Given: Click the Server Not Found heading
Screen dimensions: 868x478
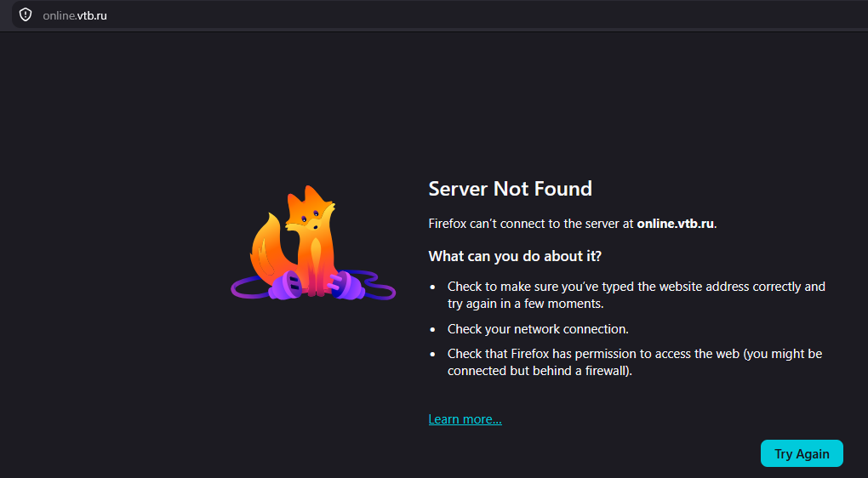Looking at the screenshot, I should click(x=510, y=189).
